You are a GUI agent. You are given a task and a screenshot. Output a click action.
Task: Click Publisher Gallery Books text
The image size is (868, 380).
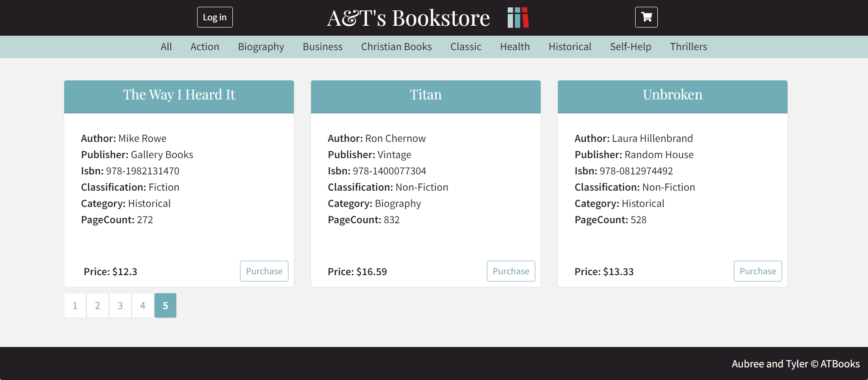point(137,155)
